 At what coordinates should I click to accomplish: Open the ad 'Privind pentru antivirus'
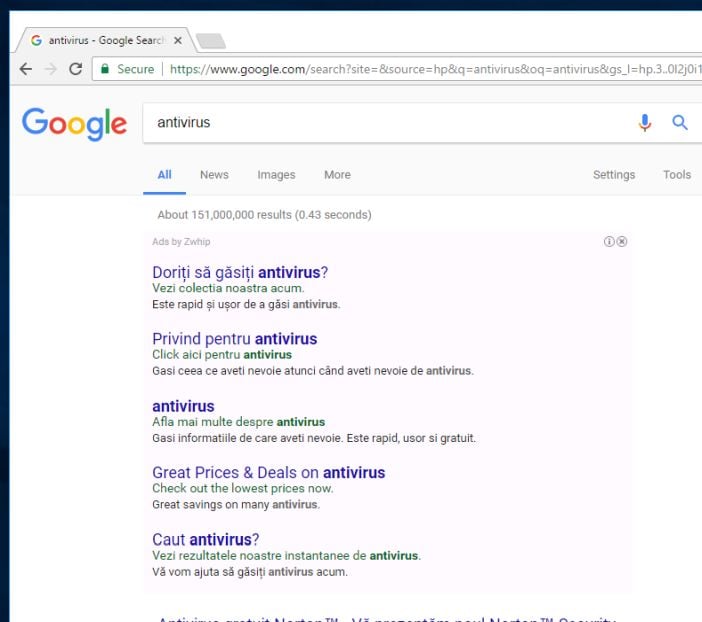click(235, 339)
